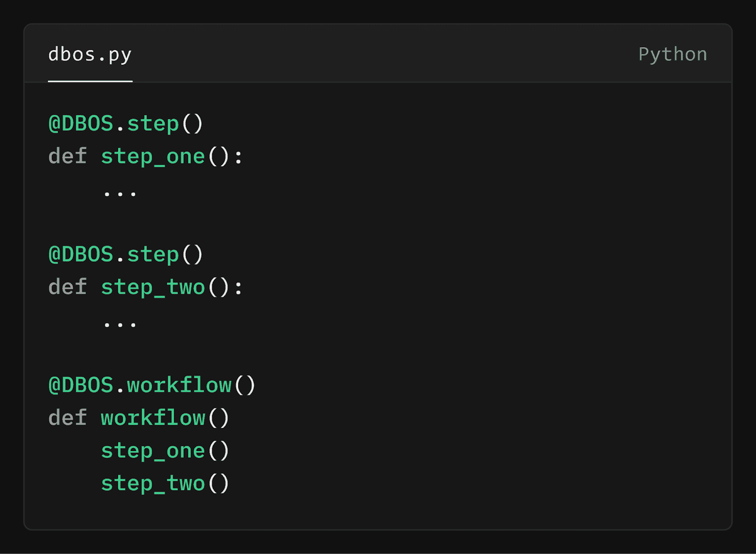This screenshot has height=554, width=756.
Task: Click the colon ending def step_one line
Action: click(238, 157)
